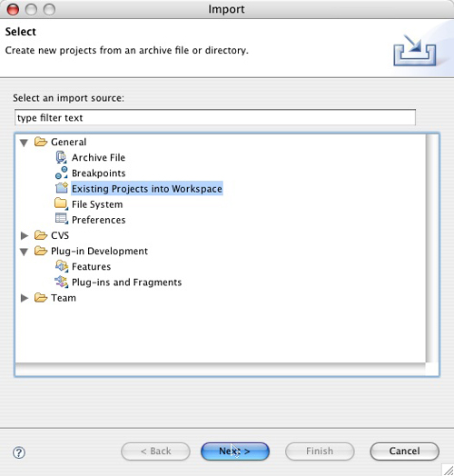The height and width of the screenshot is (476, 454).
Task: Select the Preferences tree entry
Action: click(98, 220)
